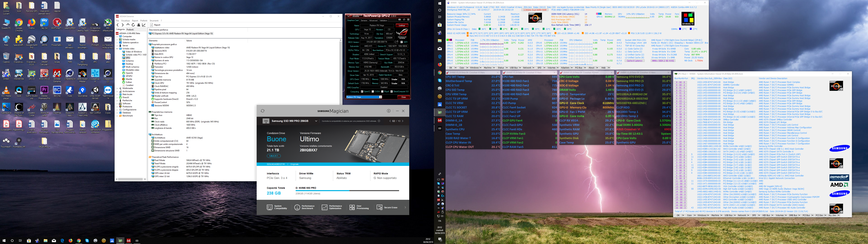
Task: Expand the Archiviazione node in AIDA64 tree
Action: click(x=118, y=91)
